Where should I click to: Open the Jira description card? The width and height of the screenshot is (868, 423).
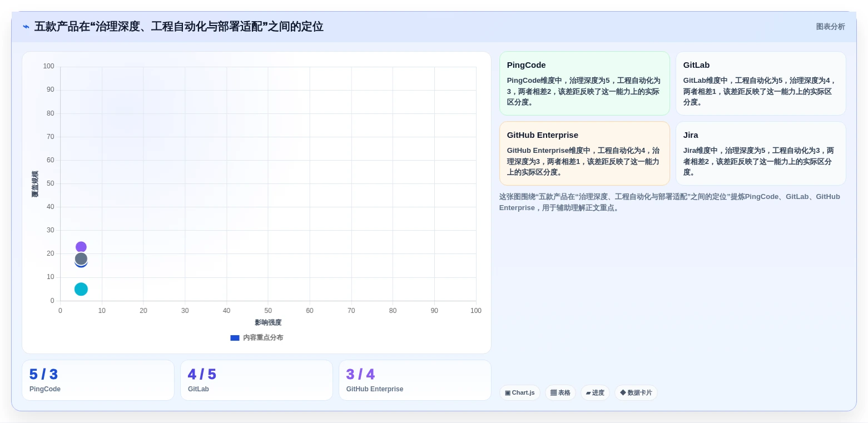tap(761, 153)
